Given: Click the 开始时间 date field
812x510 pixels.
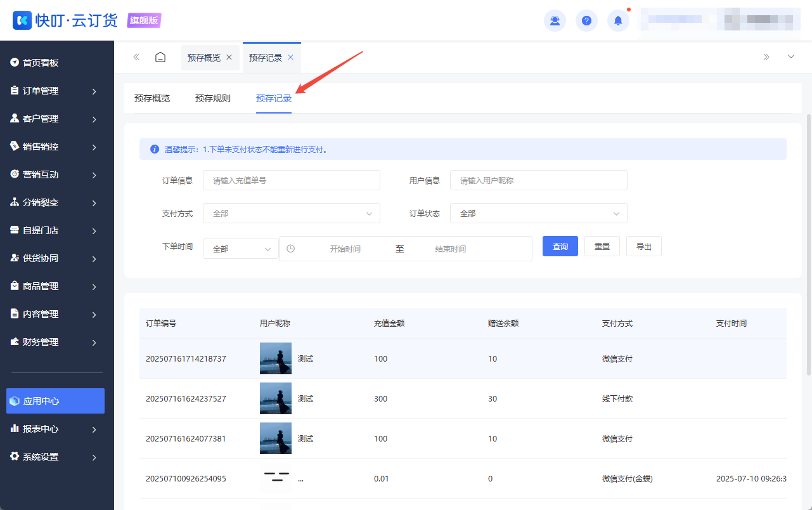Looking at the screenshot, I should click(x=345, y=249).
